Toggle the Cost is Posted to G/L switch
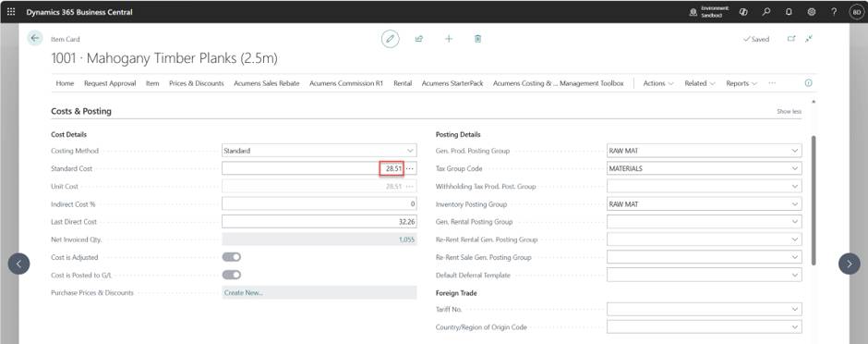 tap(232, 275)
